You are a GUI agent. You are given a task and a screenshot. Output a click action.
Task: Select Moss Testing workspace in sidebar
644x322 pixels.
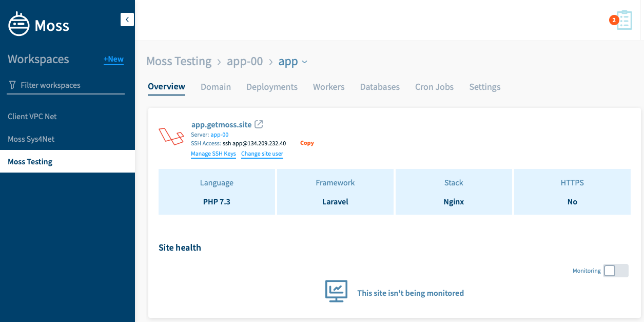tap(67, 162)
